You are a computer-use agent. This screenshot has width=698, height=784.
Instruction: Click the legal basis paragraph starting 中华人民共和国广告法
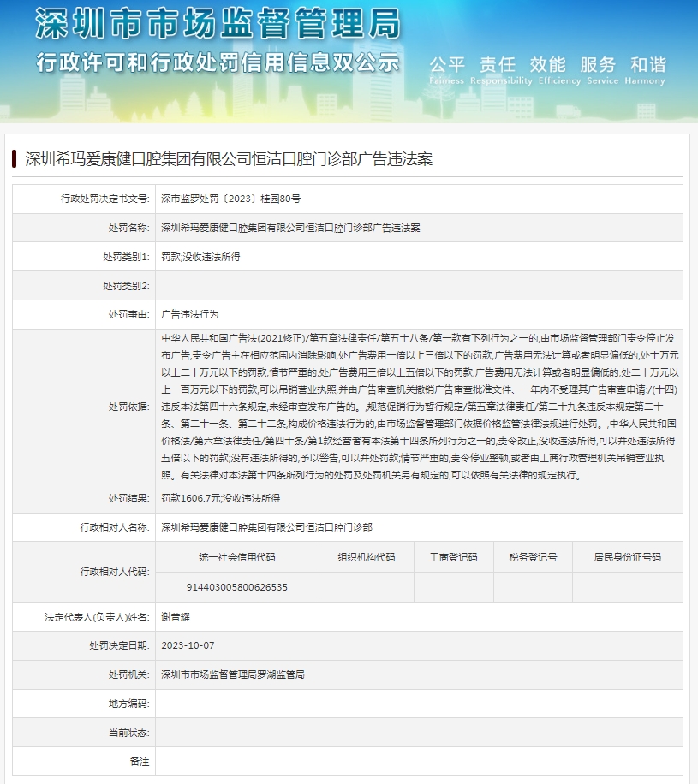[420, 407]
